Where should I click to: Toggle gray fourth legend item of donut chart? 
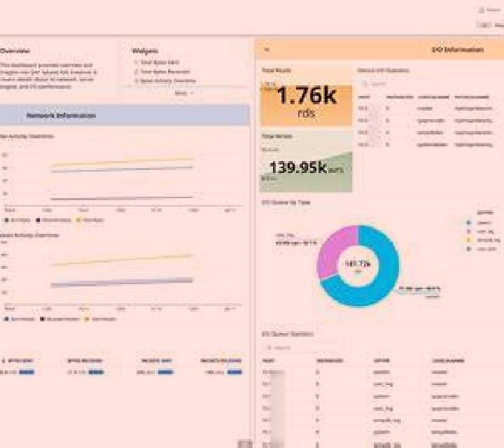coord(468,248)
